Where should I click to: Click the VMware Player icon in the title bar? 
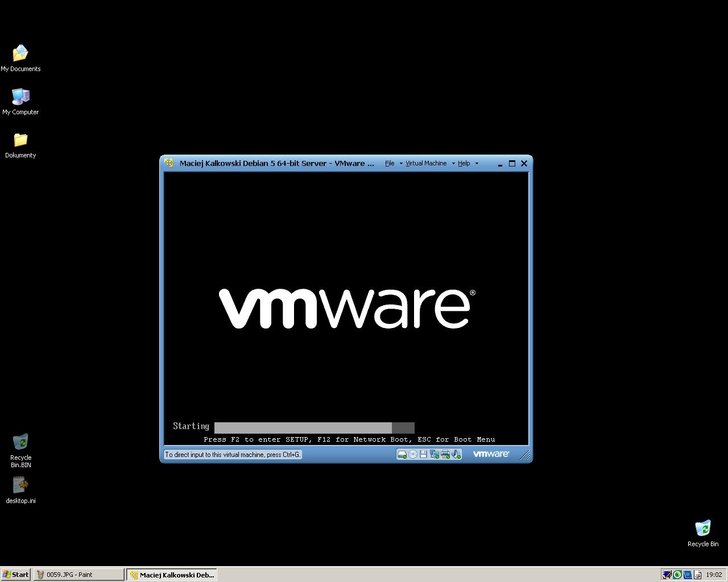click(169, 163)
